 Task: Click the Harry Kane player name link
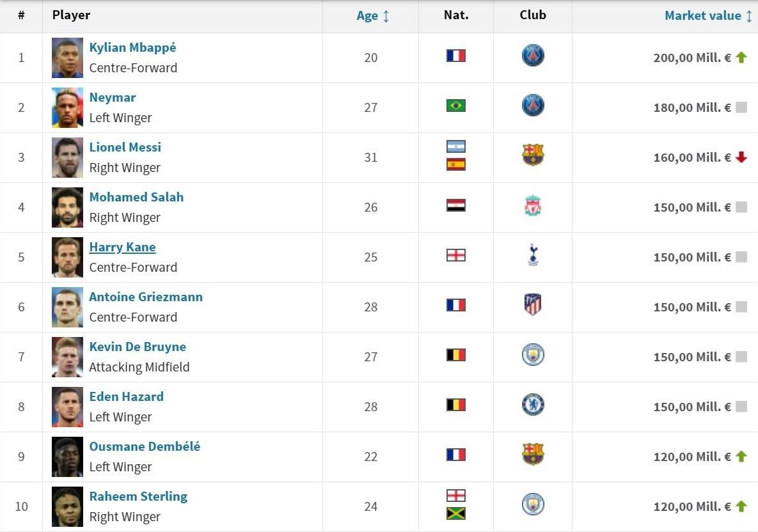(x=122, y=247)
